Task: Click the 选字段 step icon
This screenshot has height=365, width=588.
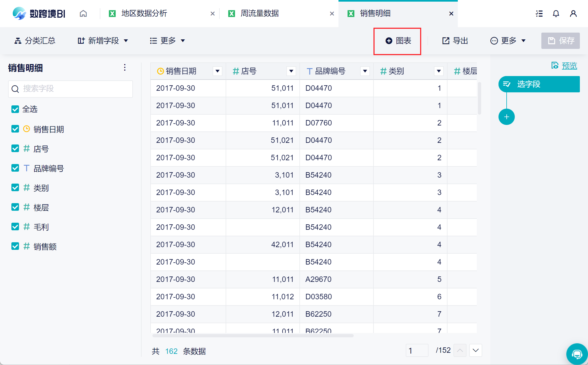Action: click(507, 84)
